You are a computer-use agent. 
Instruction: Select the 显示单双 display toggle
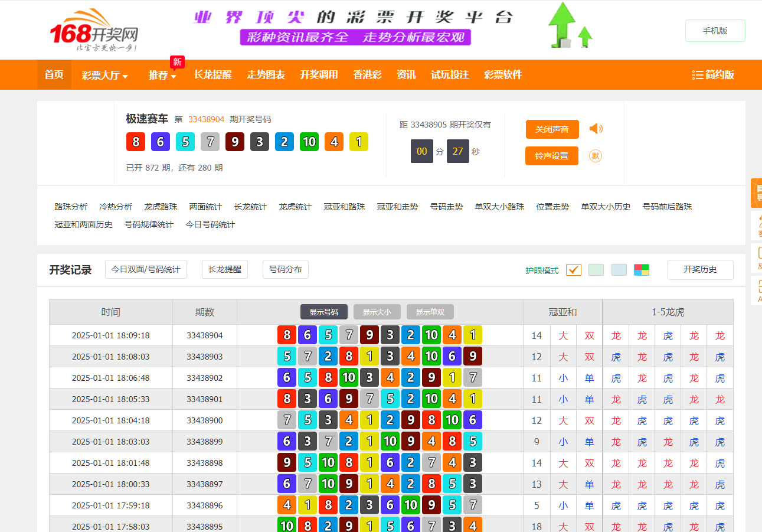[430, 312]
